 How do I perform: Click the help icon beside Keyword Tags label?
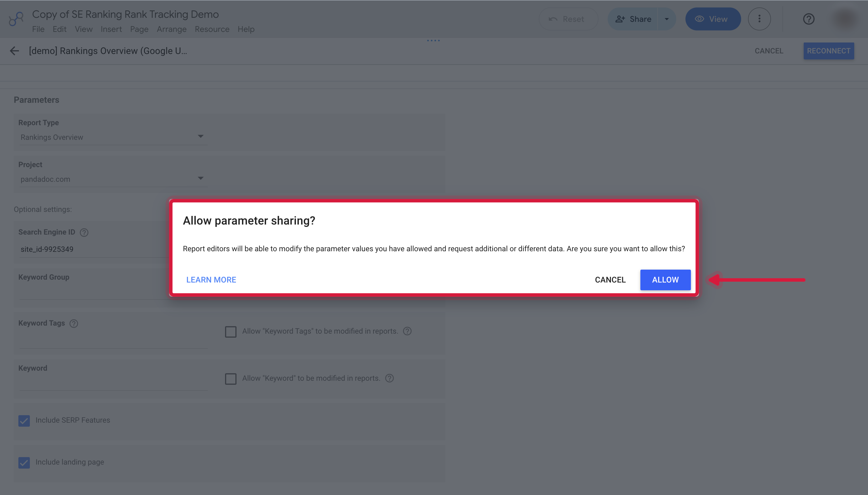pos(74,323)
